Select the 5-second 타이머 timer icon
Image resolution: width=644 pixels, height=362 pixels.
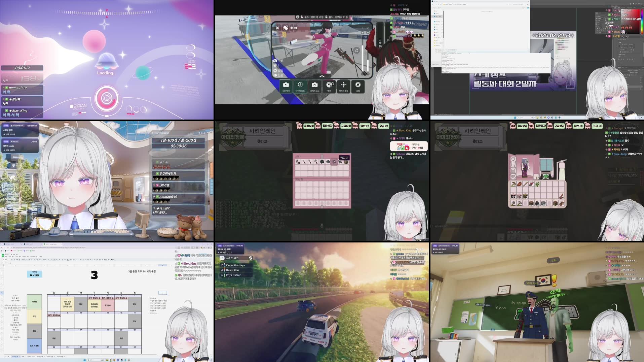(300, 85)
